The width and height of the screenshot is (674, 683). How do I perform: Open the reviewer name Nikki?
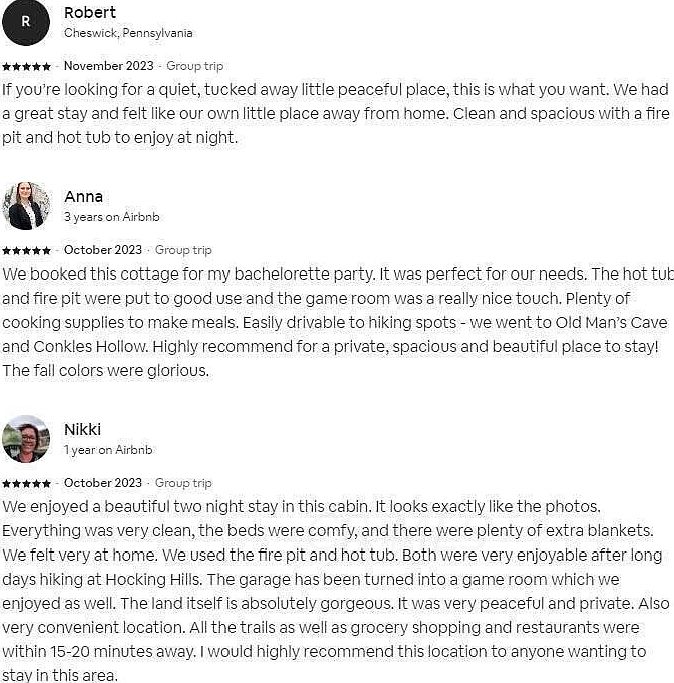[83, 430]
